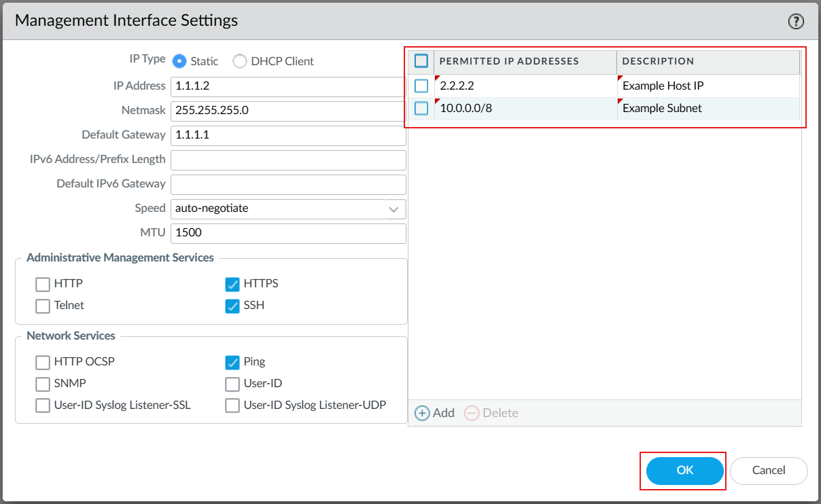Screen dimensions: 821x504
Task: Enable the HTTP management service
Action: (43, 284)
